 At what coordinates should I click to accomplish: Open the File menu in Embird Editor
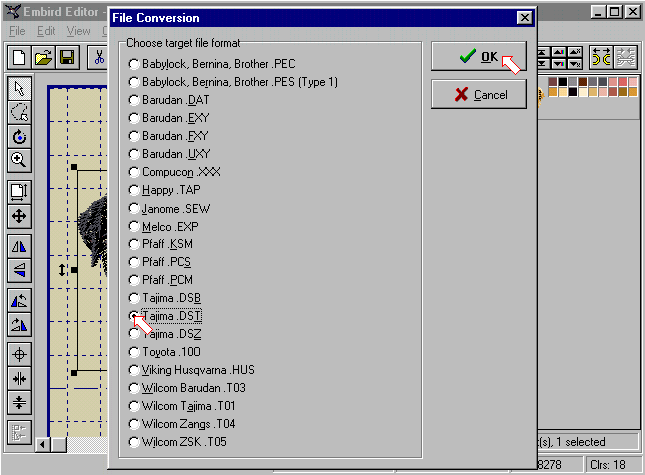point(17,31)
